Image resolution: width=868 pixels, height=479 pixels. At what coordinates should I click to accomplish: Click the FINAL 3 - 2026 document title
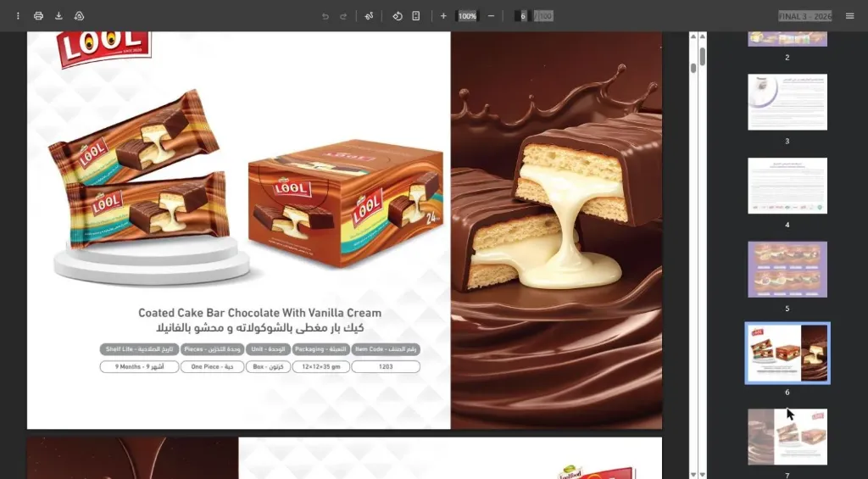[805, 16]
